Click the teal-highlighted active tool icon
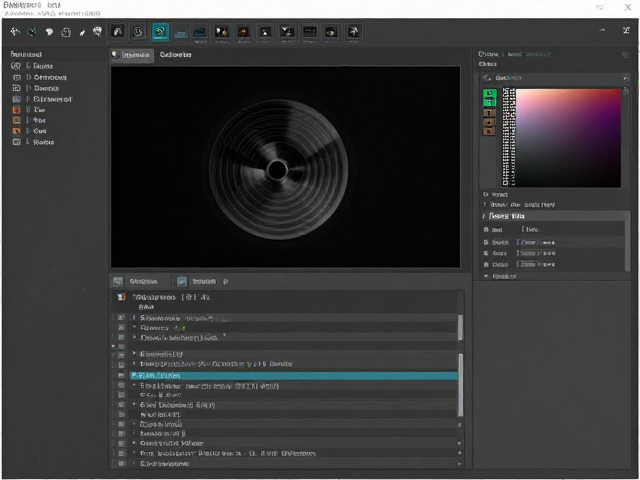The image size is (640, 480). (x=160, y=31)
